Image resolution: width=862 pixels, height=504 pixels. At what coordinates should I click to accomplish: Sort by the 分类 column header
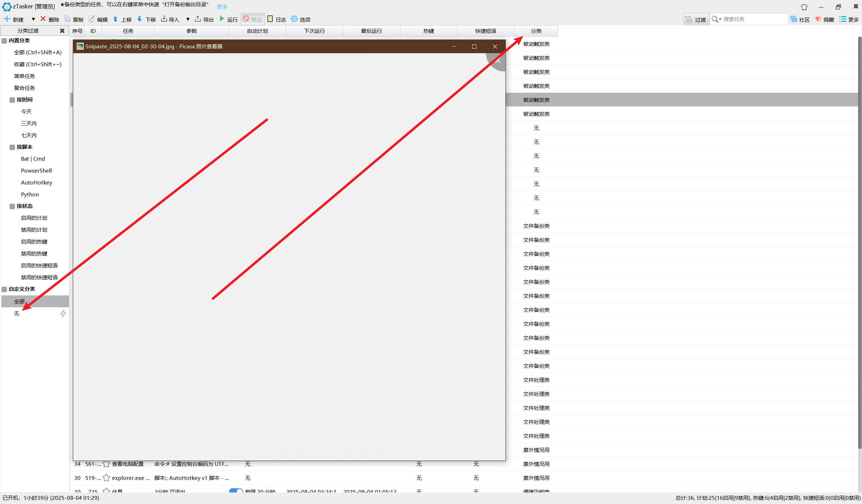[536, 31]
